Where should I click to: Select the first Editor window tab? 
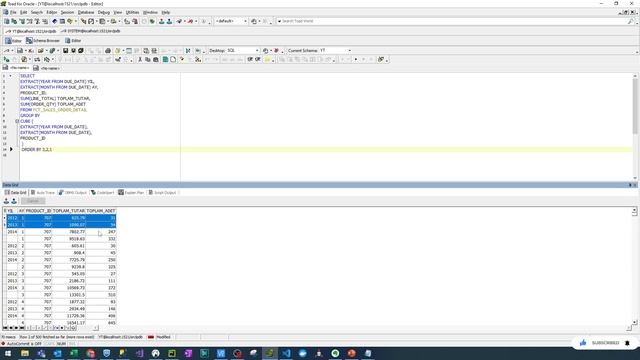coord(13,41)
